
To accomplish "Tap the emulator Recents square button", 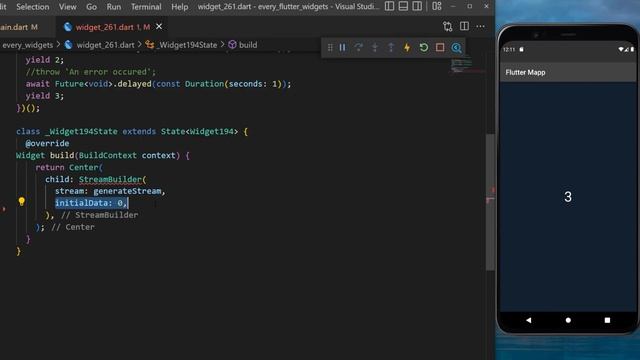I will point(607,320).
